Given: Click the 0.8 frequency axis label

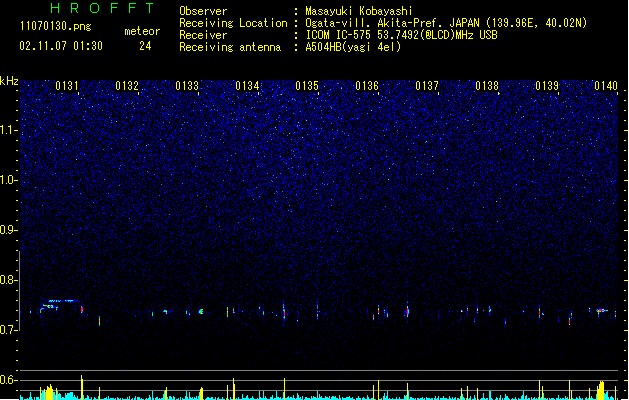Looking at the screenshot, I should click(x=9, y=280).
